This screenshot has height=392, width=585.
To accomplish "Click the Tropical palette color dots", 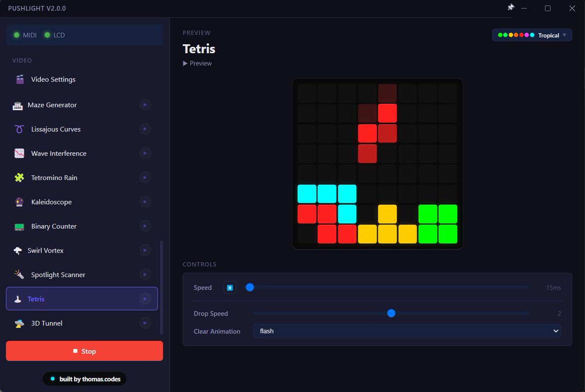I will coord(516,35).
